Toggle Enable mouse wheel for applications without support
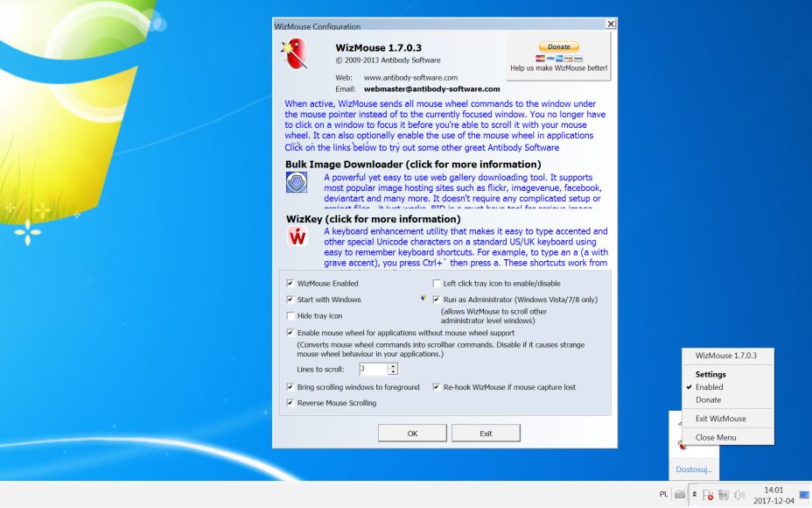 (290, 333)
